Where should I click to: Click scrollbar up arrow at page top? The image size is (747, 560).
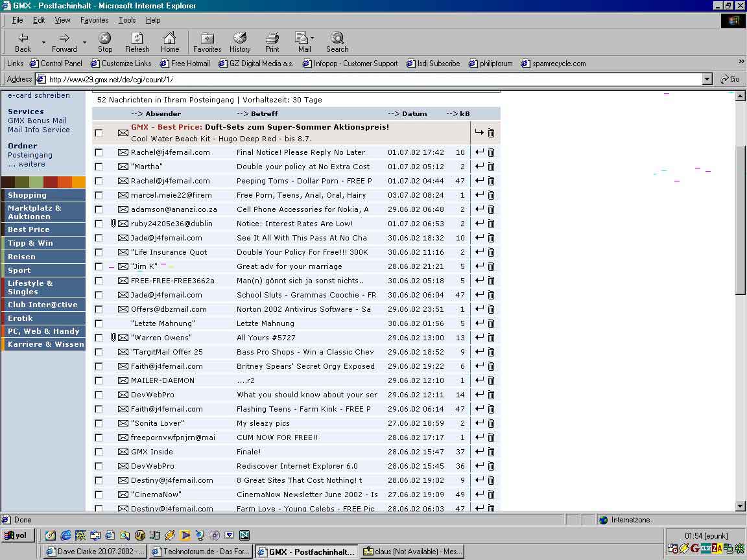coord(740,96)
